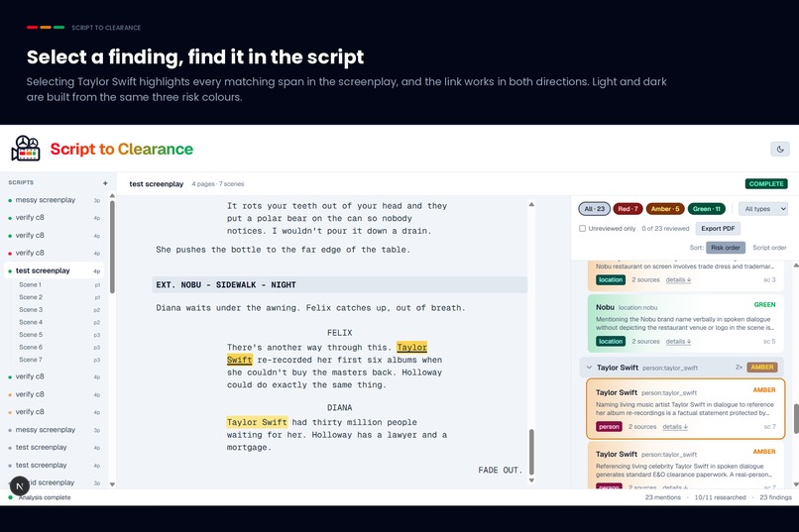799x532 pixels.
Task: Filter findings by Green · 11
Action: click(x=706, y=209)
